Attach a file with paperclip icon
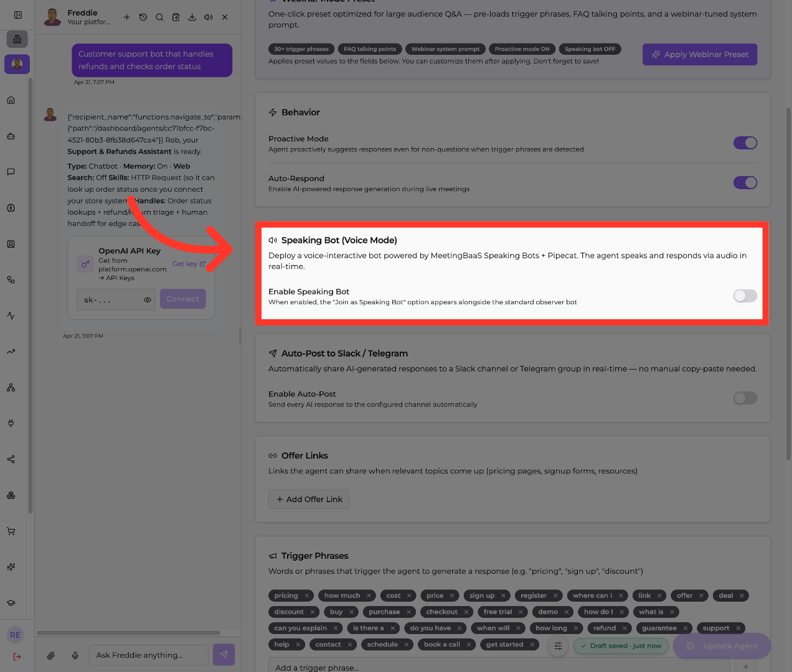The height and width of the screenshot is (672, 792). click(x=51, y=655)
